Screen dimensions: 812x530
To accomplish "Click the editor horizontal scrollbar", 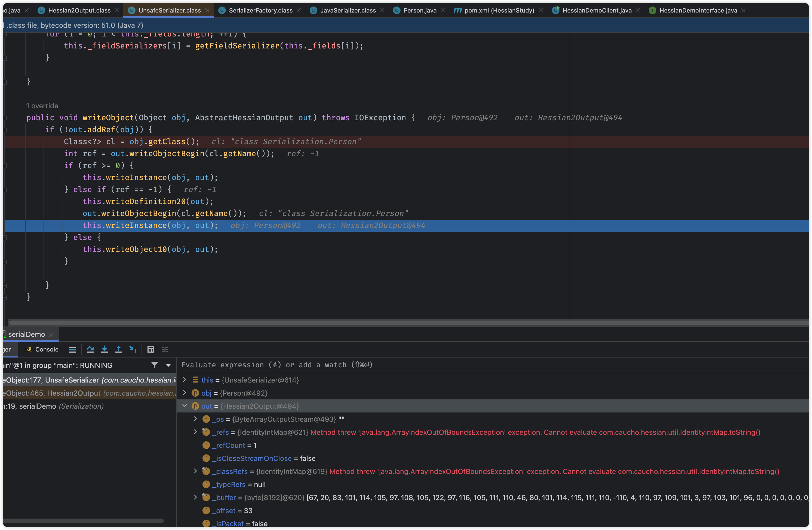I will (x=409, y=322).
